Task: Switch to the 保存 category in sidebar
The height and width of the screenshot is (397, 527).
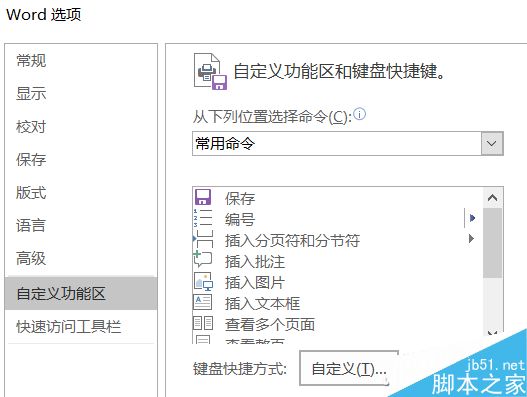Action: [31, 160]
